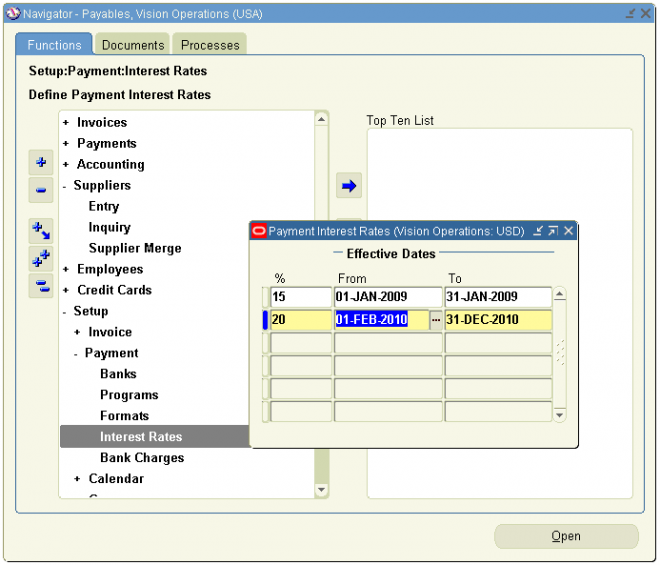Minimize the Navigator window
Viewport: 660px width, 565px height.
tap(630, 13)
